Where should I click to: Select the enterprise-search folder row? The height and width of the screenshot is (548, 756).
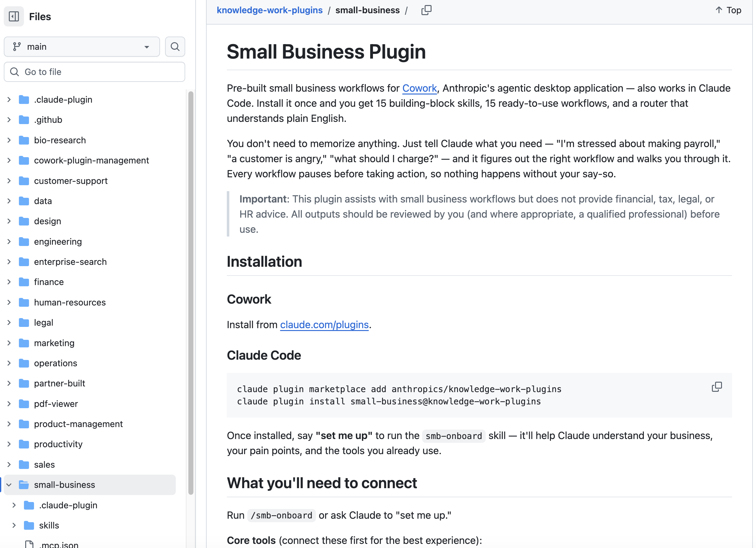[90, 262]
